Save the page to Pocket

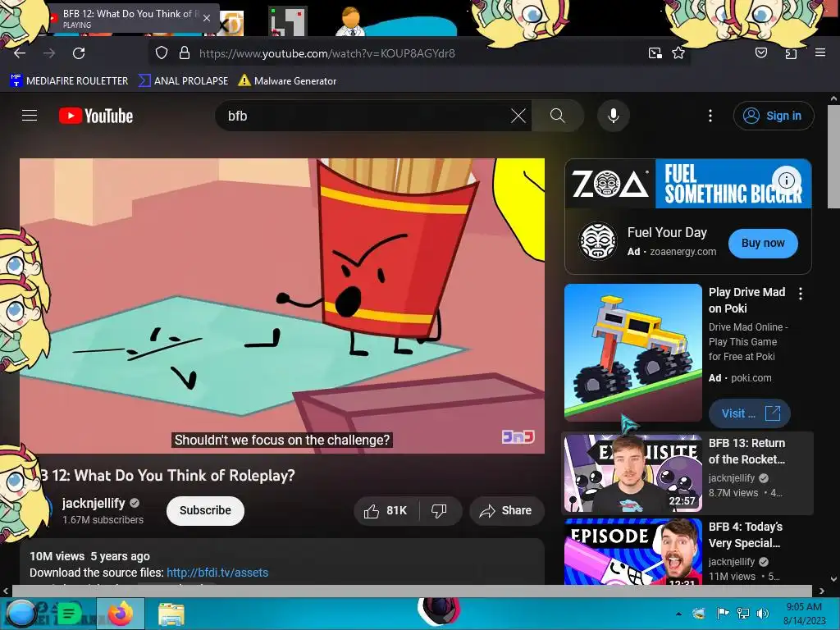[761, 53]
